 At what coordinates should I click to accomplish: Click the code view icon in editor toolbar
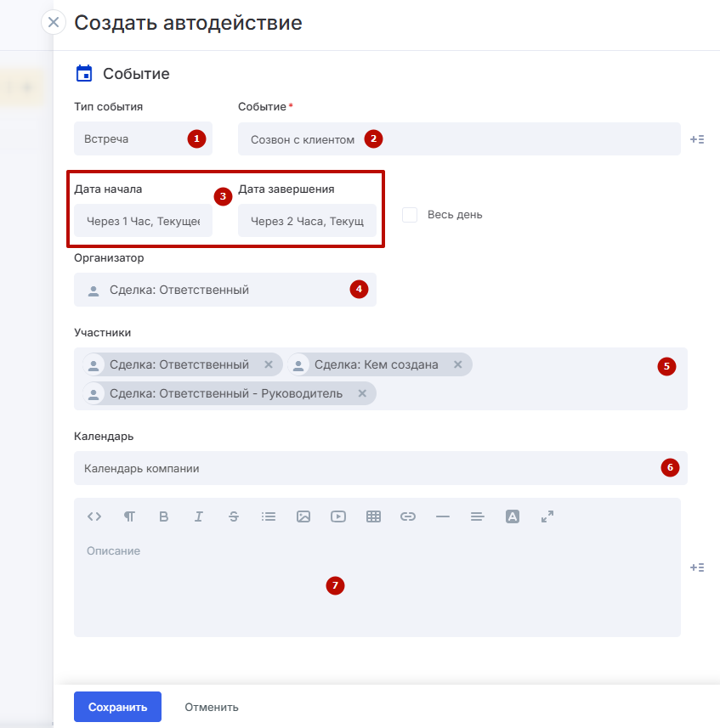(x=94, y=516)
